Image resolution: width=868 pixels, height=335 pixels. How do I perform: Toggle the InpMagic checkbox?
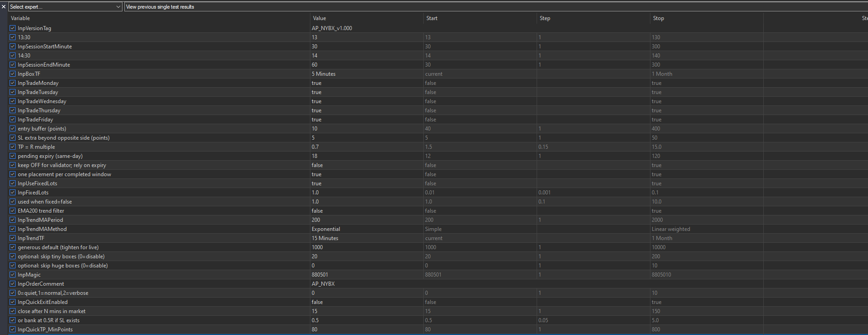click(13, 275)
